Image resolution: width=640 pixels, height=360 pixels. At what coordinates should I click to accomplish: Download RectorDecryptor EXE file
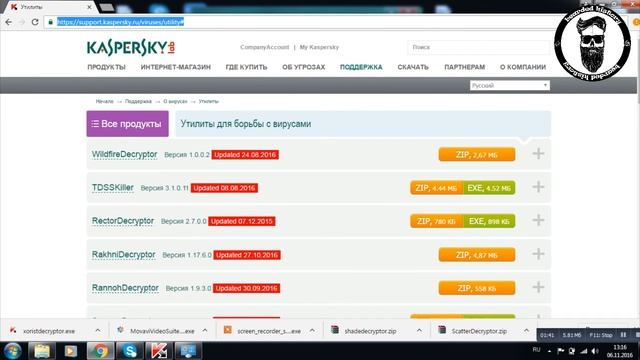[489, 221]
